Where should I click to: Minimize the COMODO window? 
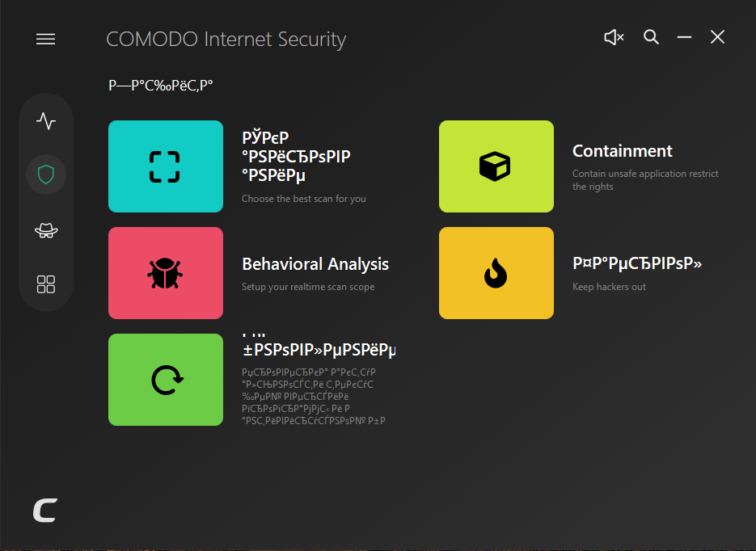click(684, 37)
